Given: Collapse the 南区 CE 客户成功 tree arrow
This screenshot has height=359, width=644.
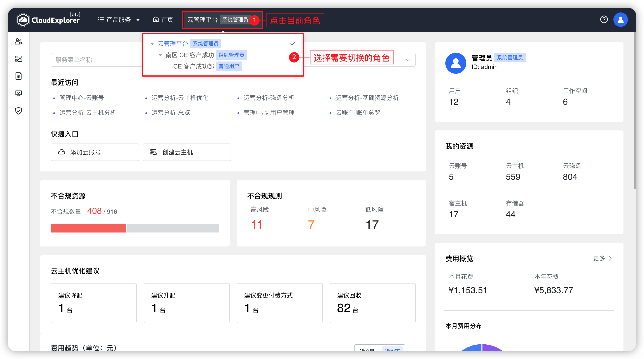Looking at the screenshot, I should point(160,55).
